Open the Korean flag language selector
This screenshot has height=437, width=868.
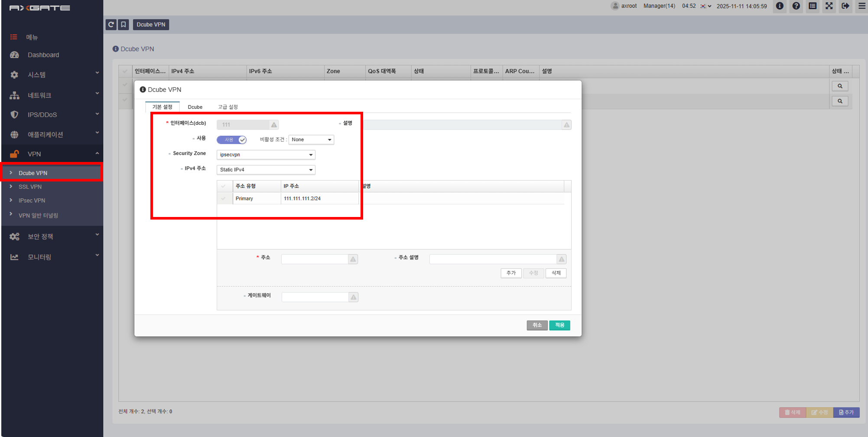pos(705,6)
